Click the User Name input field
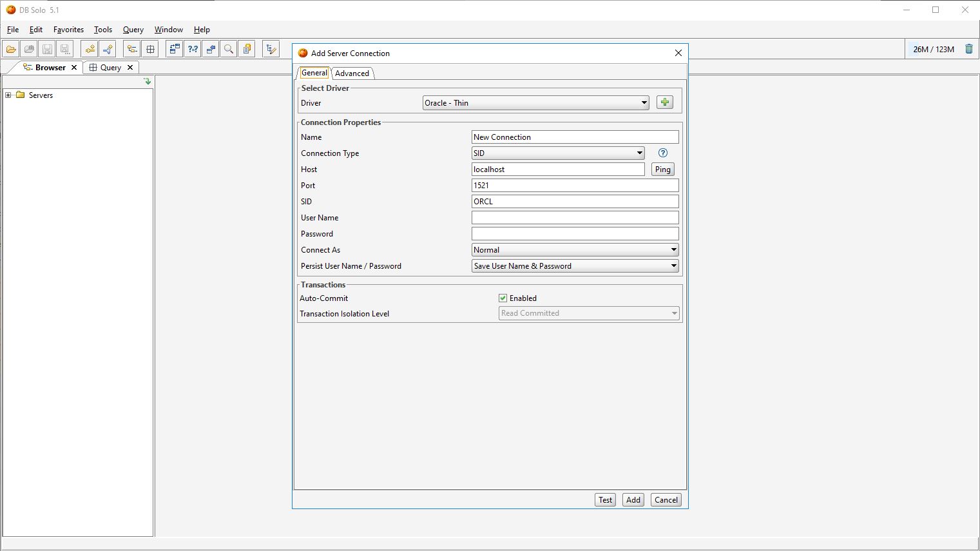The width and height of the screenshot is (980, 551). tap(575, 217)
